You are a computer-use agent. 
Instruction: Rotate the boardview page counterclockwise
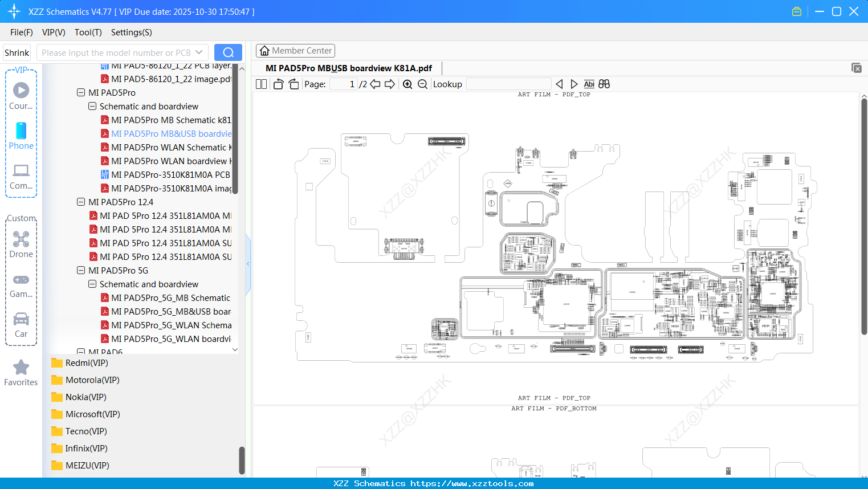click(278, 83)
